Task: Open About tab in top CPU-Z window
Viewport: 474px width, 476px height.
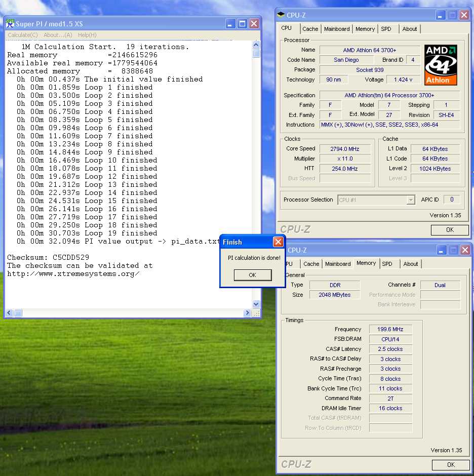Action: coord(409,29)
